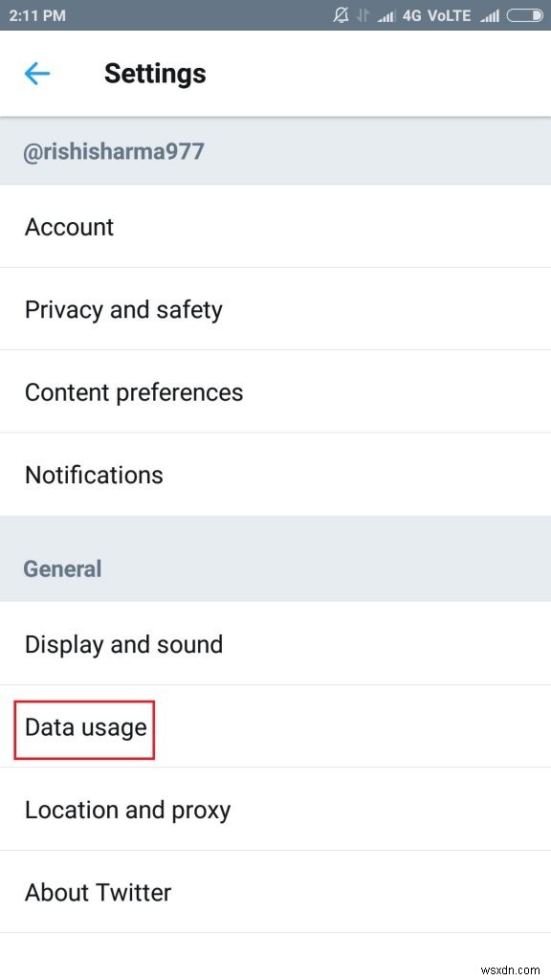Image resolution: width=551 pixels, height=980 pixels.
Task: Open Account settings
Action: click(69, 227)
